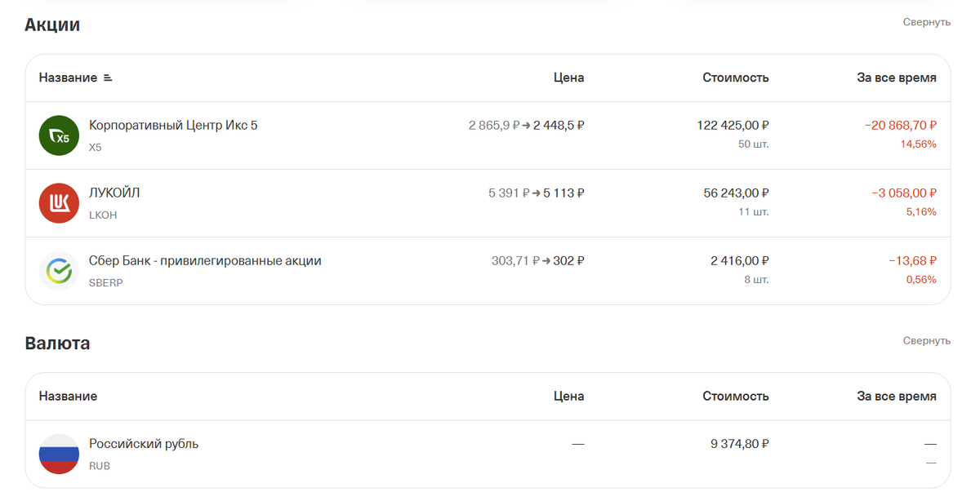Viewport: 980px width, 501px height.
Task: Click the ruble balance 9 374,80 ₽
Action: point(740,444)
